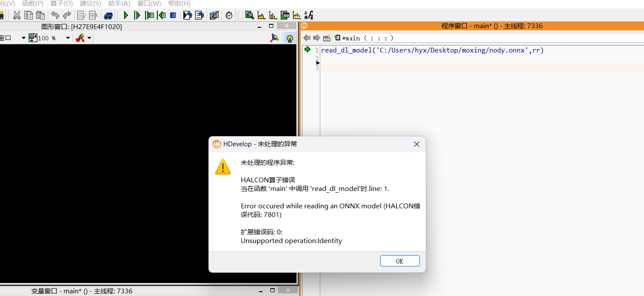Image resolution: width=644 pixels, height=296 pixels.
Task: Open the window size dropdown arrow
Action: click(23, 38)
